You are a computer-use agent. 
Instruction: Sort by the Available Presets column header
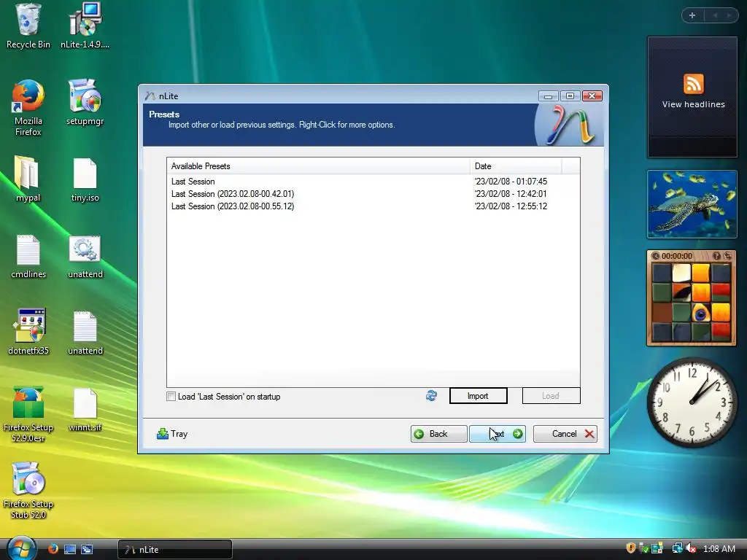point(318,166)
